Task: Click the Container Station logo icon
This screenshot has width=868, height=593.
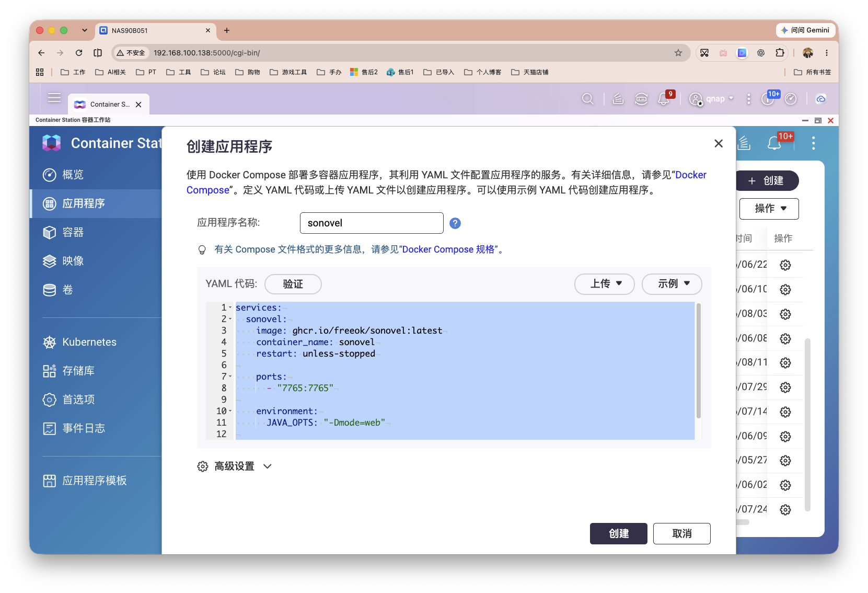Action: click(52, 143)
